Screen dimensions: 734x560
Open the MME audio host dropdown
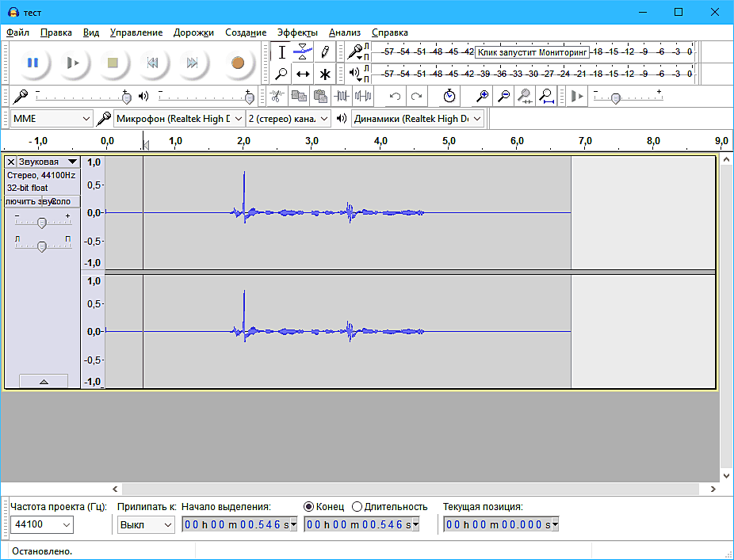(x=52, y=119)
